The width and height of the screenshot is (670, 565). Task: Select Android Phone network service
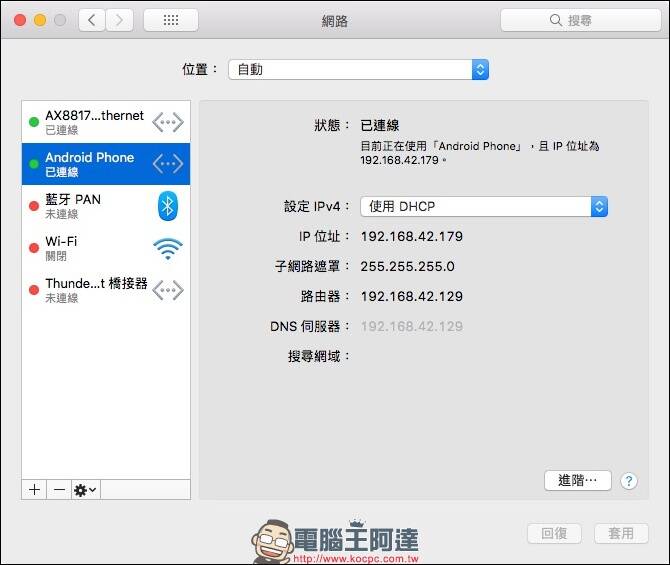106,164
